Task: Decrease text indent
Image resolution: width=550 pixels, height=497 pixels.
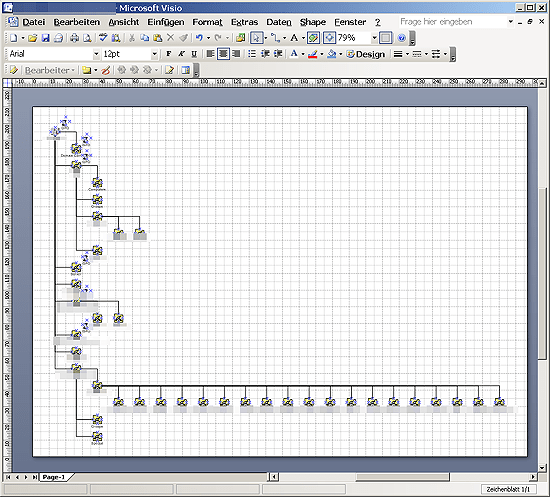Action: click(x=265, y=54)
